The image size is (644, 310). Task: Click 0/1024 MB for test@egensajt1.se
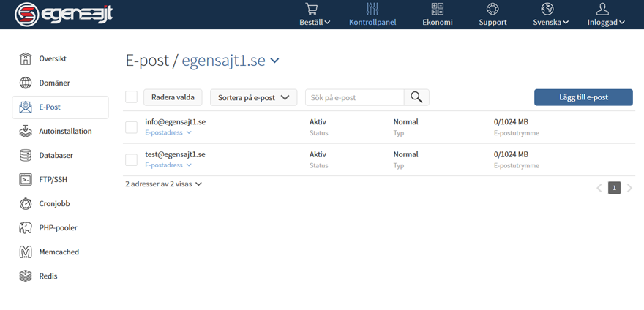click(511, 154)
